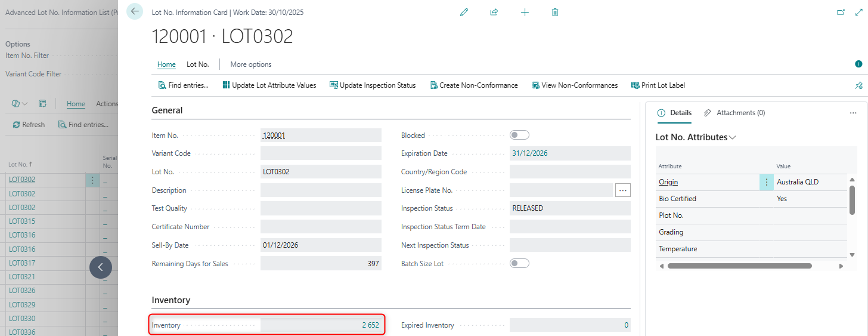Screen dimensions: 868x336
Task: Open License Plate No. lookup ellipsis
Action: point(623,190)
